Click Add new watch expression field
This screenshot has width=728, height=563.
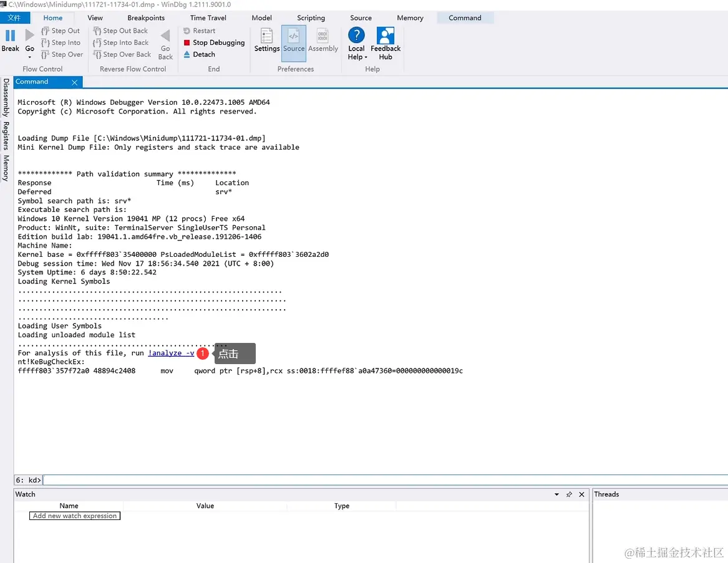click(75, 516)
